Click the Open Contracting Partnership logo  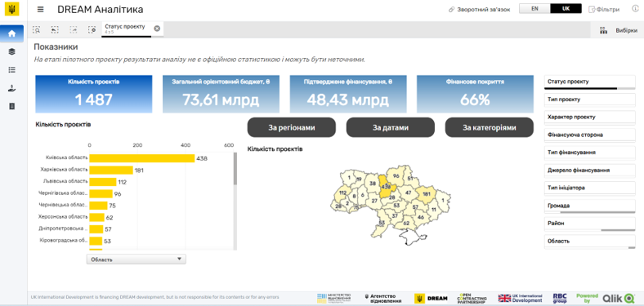472,298
